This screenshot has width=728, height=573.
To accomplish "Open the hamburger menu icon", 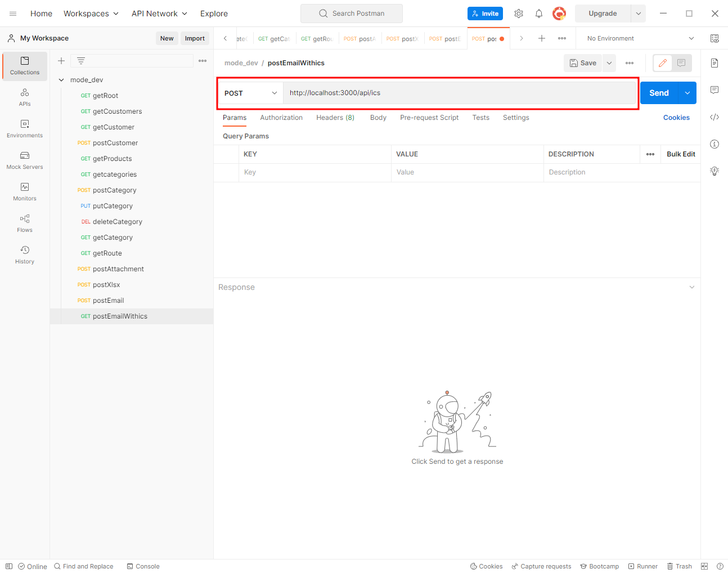I will [x=13, y=14].
